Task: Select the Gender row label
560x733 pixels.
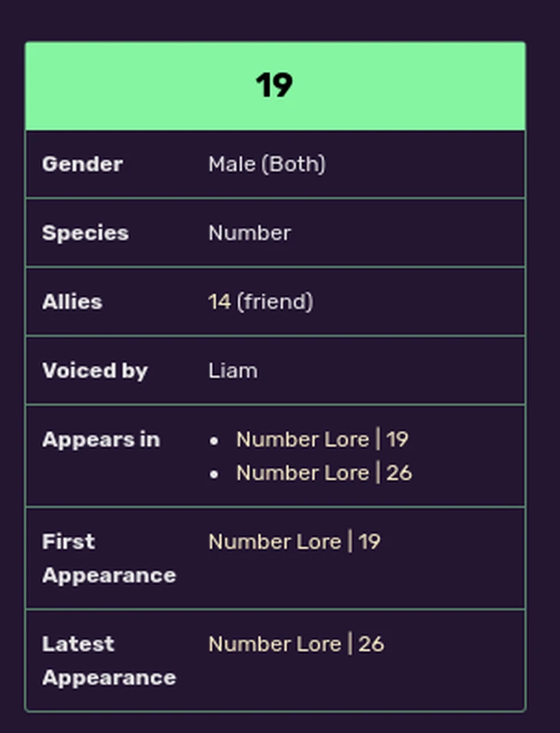Action: click(82, 164)
